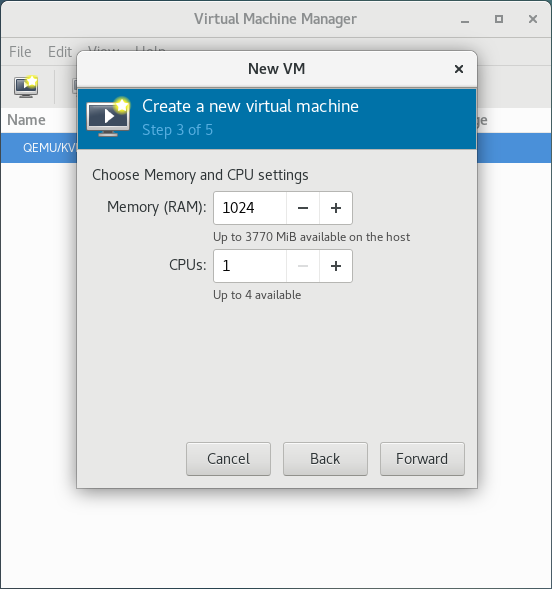
Task: Click the Name column header
Action: [x=26, y=120]
